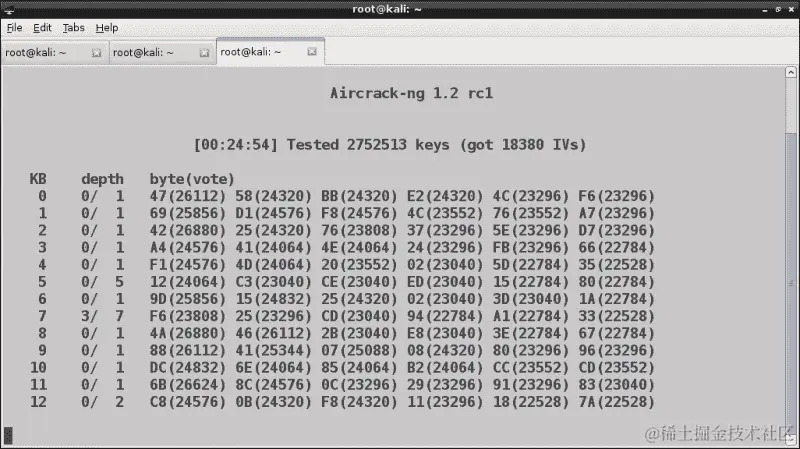Viewport: 800px width, 449px height.
Task: Minimize the terminal window
Action: coord(765,9)
